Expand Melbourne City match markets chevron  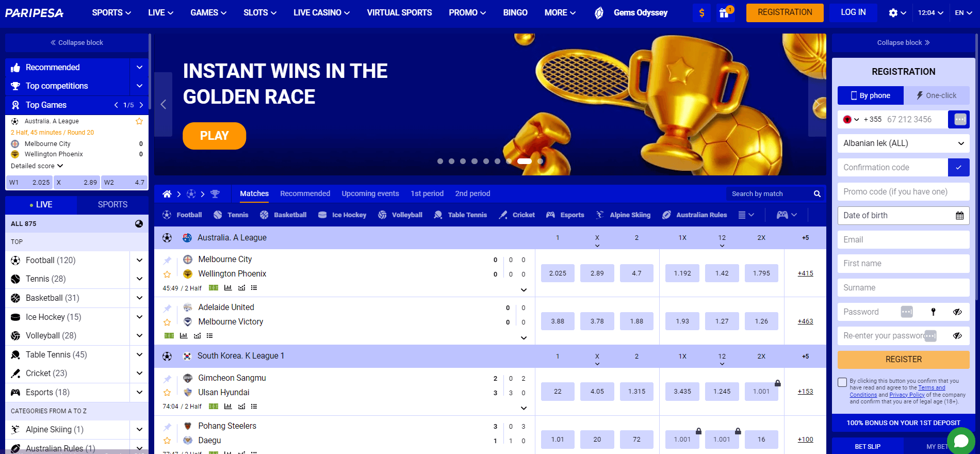(524, 289)
